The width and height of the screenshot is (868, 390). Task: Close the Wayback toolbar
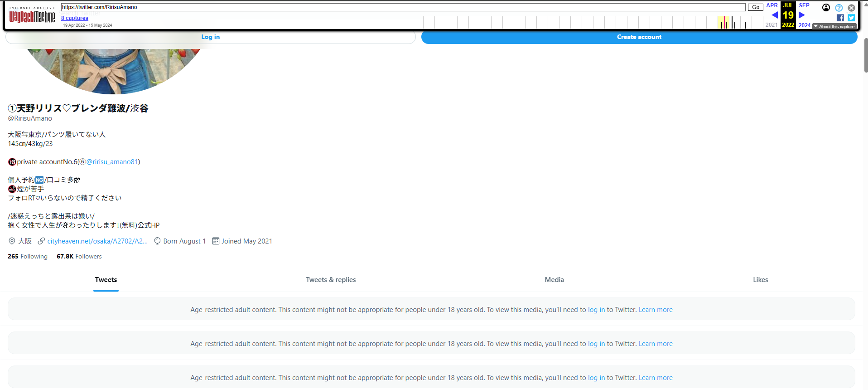[x=852, y=8]
